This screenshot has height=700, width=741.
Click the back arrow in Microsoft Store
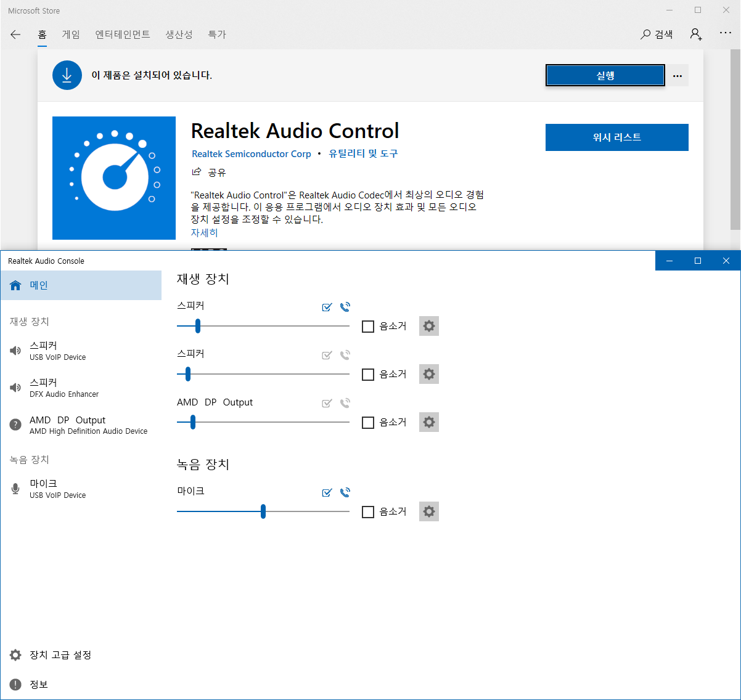15,35
